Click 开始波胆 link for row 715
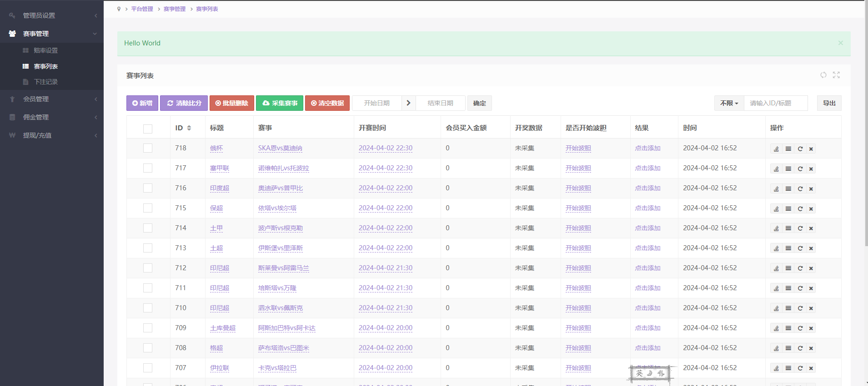The height and width of the screenshot is (386, 868). pos(578,208)
